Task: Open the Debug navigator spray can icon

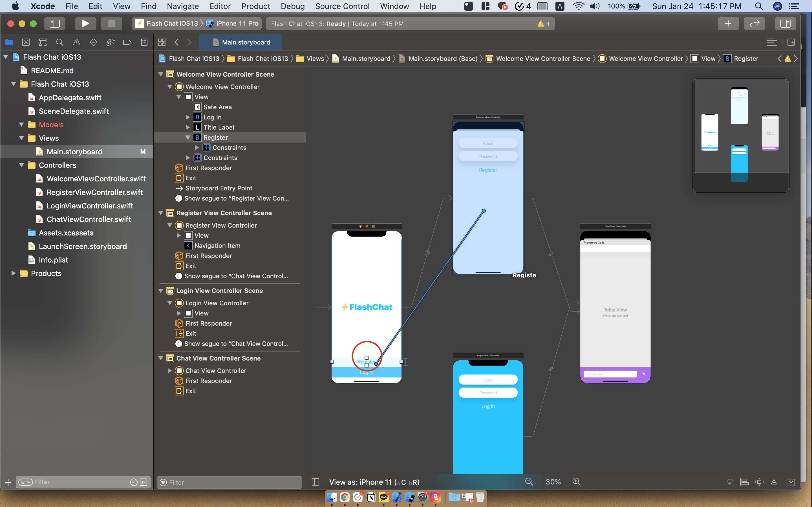Action: click(111, 42)
